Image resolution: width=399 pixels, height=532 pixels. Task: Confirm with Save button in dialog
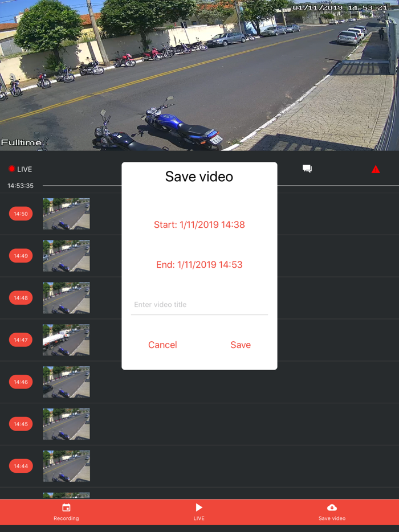pos(241,345)
